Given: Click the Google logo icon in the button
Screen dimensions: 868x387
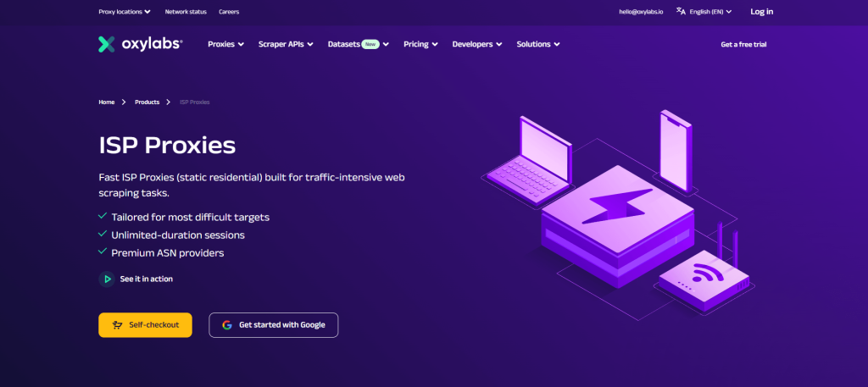Looking at the screenshot, I should point(227,325).
